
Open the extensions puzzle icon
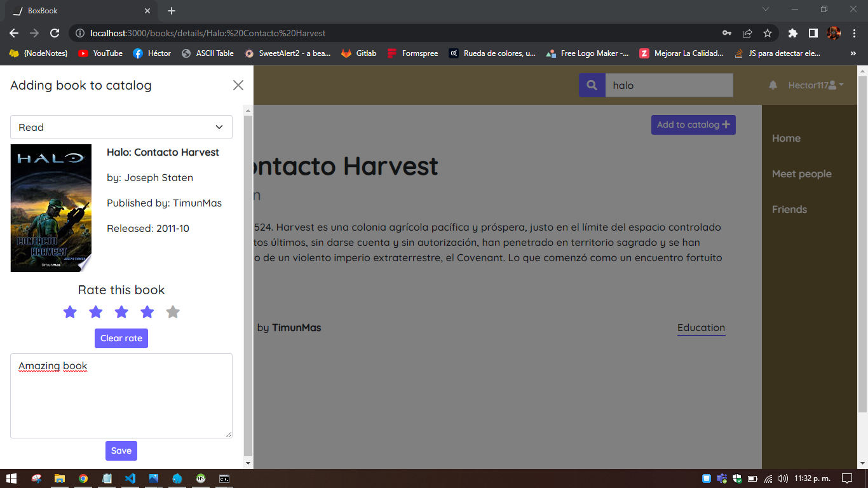792,33
